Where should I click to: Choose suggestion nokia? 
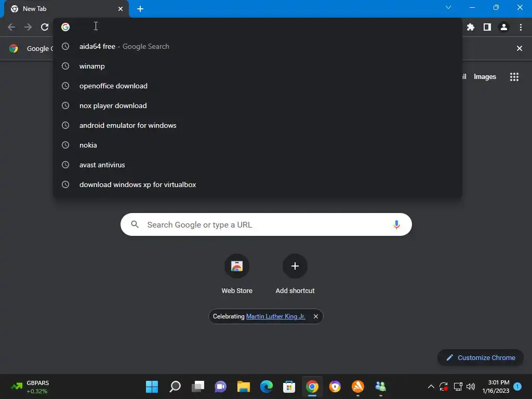[x=258, y=145]
